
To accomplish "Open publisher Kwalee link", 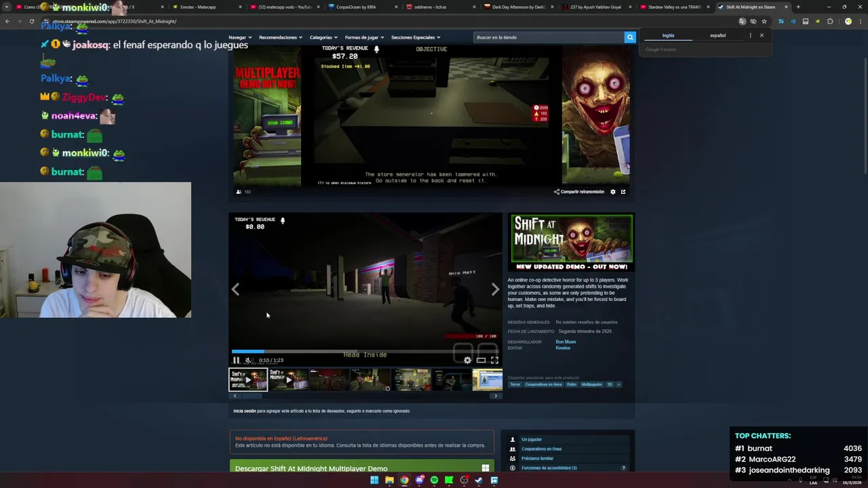I will coord(563,348).
